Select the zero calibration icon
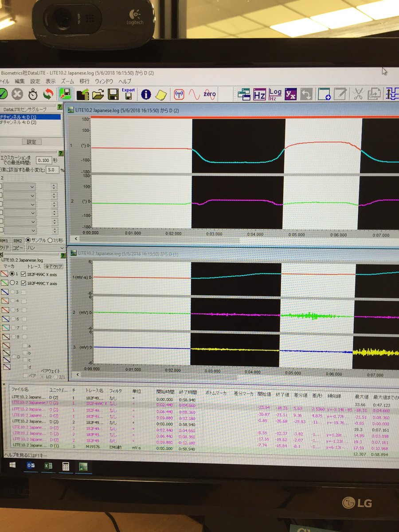Image resolution: width=399 pixels, height=532 pixels. tap(210, 94)
